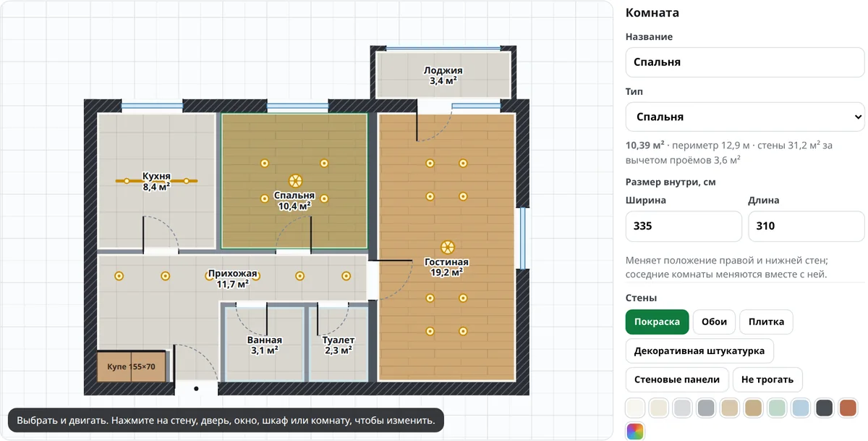Pick the mint green paint swatch

pos(778,408)
